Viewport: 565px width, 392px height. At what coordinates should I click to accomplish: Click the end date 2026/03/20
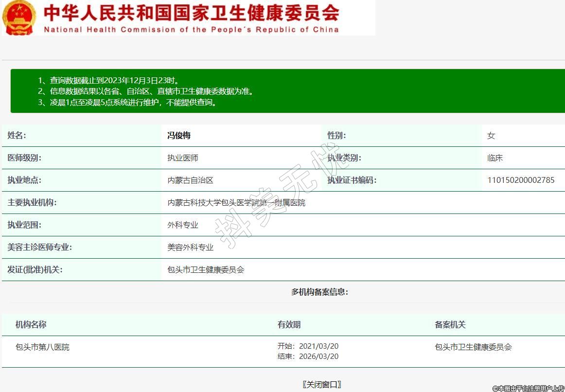coord(318,356)
